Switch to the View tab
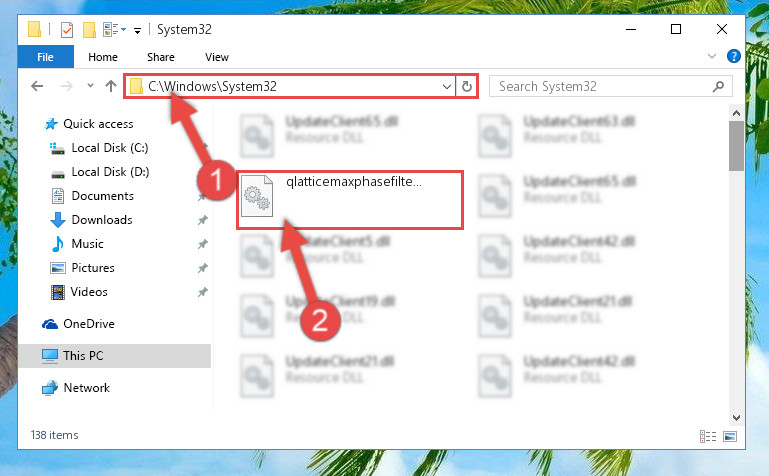This screenshot has height=476, width=769. (217, 57)
